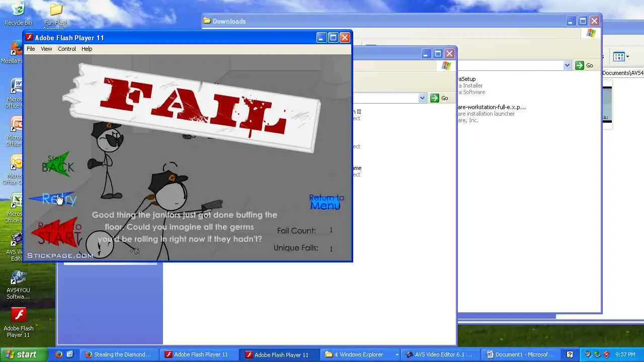
Task: Click the Fail Count label
Action: pyautogui.click(x=296, y=231)
